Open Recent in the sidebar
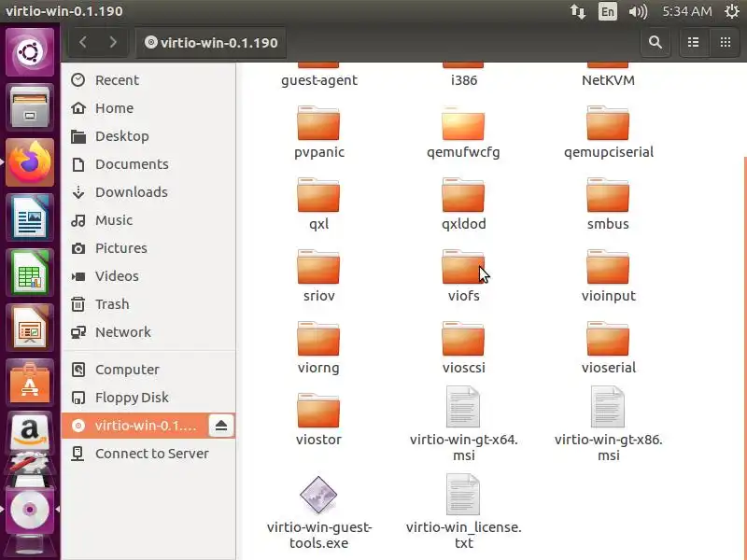The image size is (747, 560). tap(148, 80)
